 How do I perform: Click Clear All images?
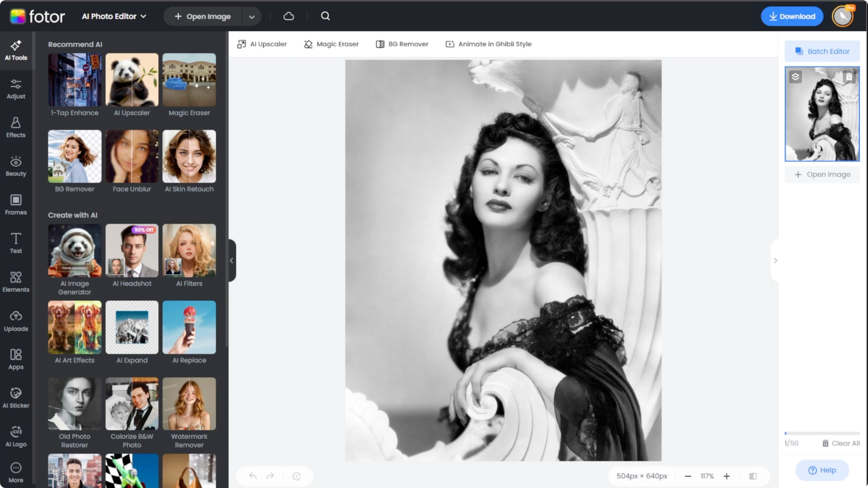click(841, 443)
